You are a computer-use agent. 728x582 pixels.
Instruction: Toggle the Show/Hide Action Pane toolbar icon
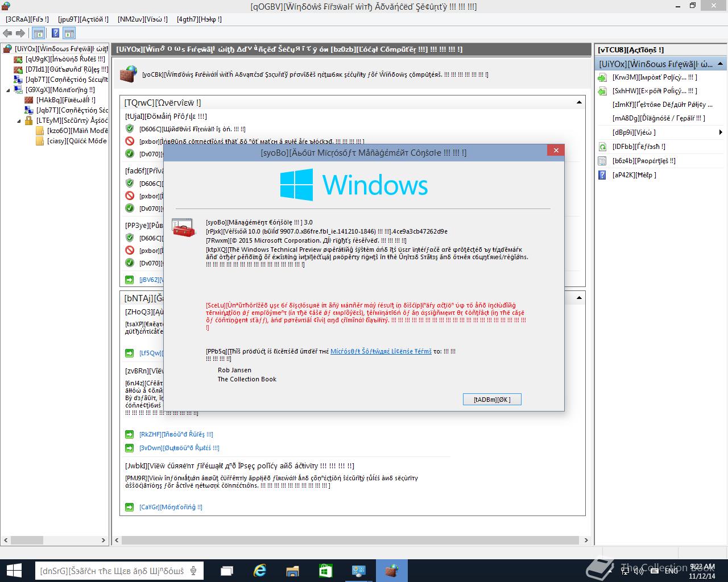69,34
